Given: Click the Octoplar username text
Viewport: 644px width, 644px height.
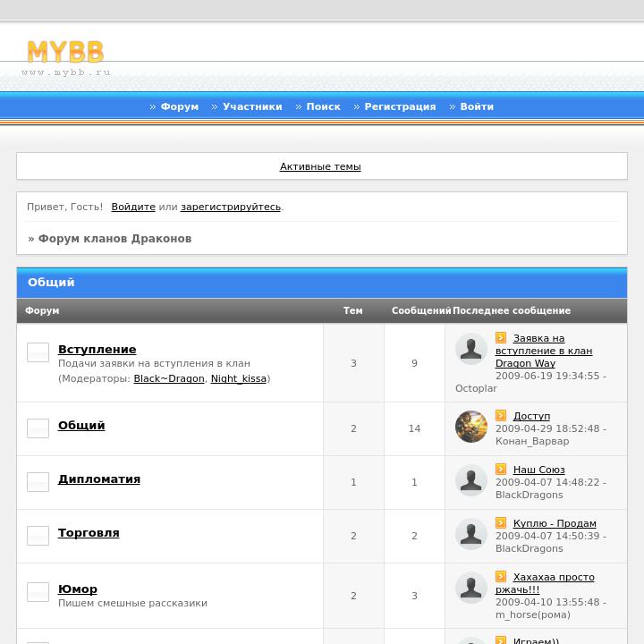Looking at the screenshot, I should pos(476,388).
